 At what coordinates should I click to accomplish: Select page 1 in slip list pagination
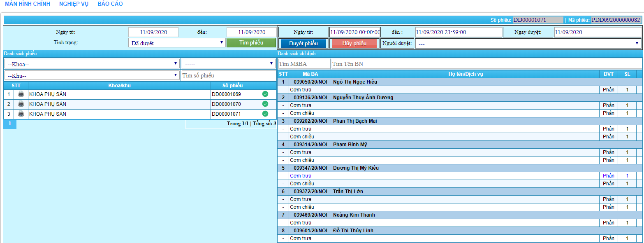[x=10, y=124]
